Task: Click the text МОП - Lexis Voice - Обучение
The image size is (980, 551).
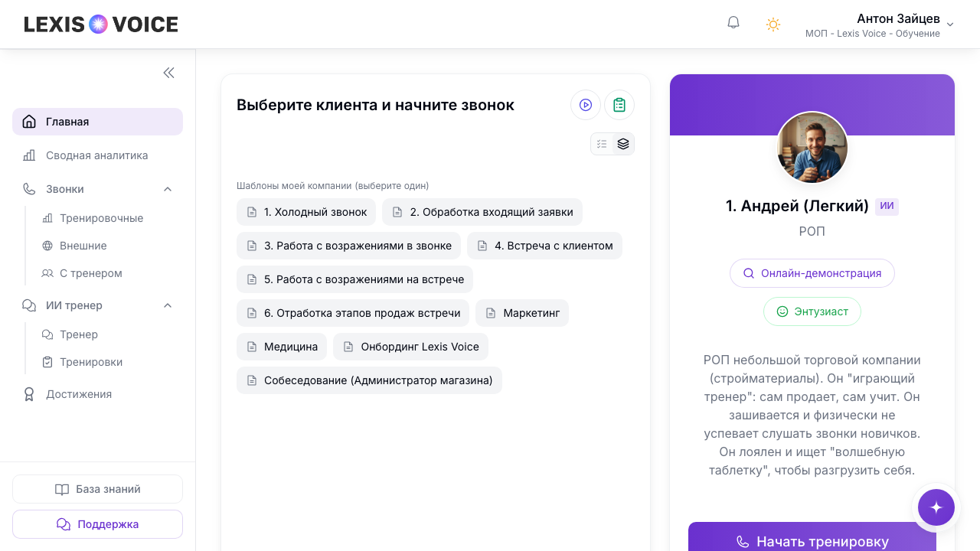Action: coord(872,34)
